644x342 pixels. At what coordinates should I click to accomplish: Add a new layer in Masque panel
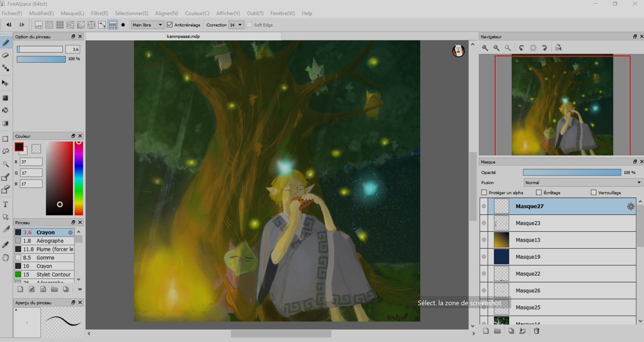point(485,331)
